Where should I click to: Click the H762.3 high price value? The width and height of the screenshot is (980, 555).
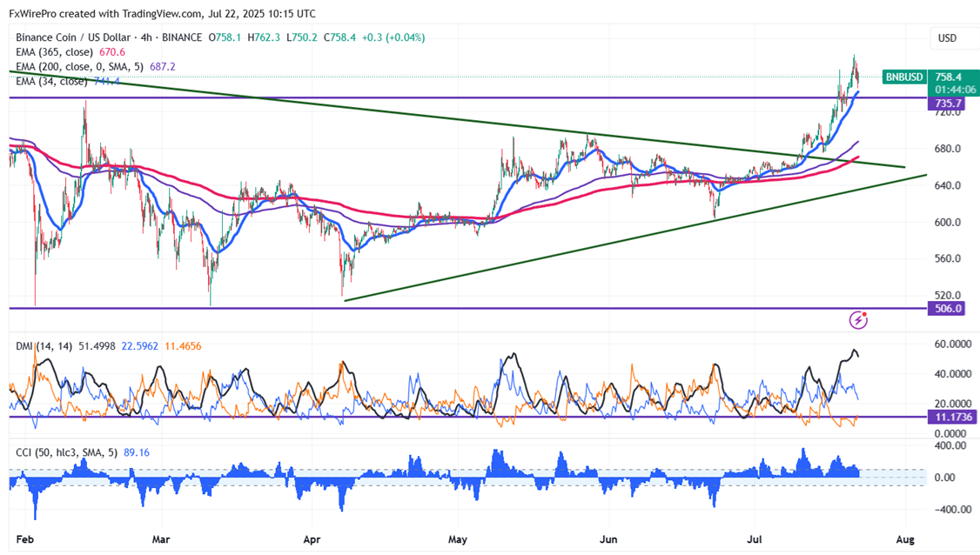pyautogui.click(x=264, y=37)
